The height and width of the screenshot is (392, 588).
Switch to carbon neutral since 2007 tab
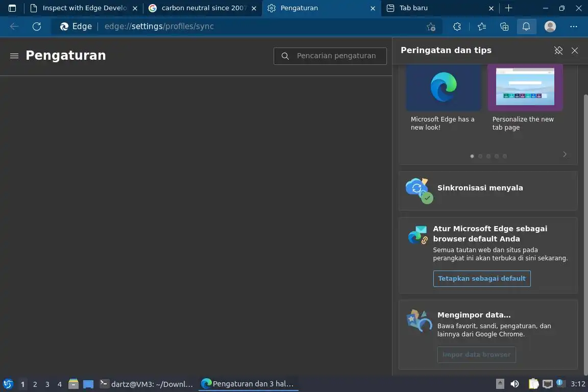[x=203, y=8]
